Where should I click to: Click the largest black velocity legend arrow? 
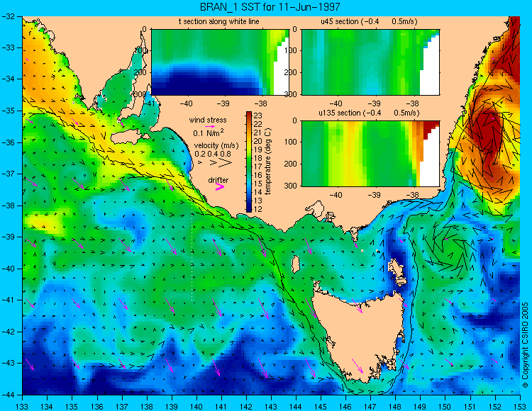[x=225, y=163]
